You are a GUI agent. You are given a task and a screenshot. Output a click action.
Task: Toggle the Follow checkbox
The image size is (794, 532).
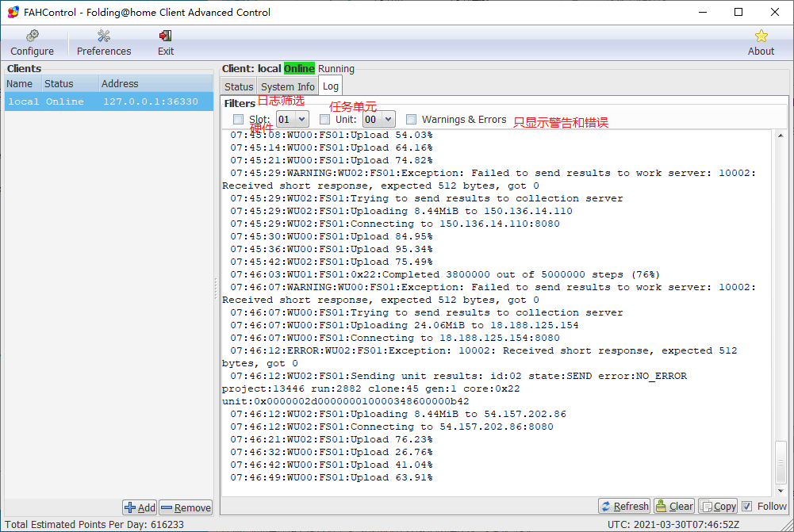point(747,506)
